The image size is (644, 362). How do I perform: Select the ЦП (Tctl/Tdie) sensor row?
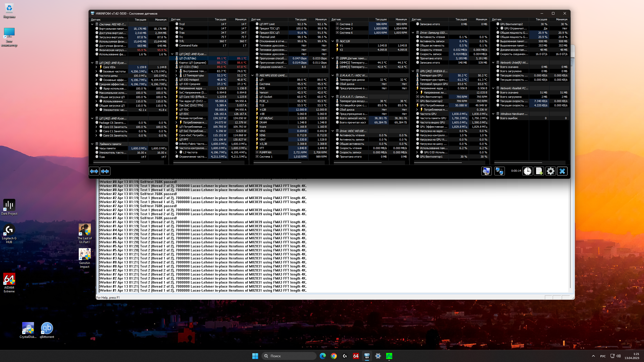(x=187, y=58)
